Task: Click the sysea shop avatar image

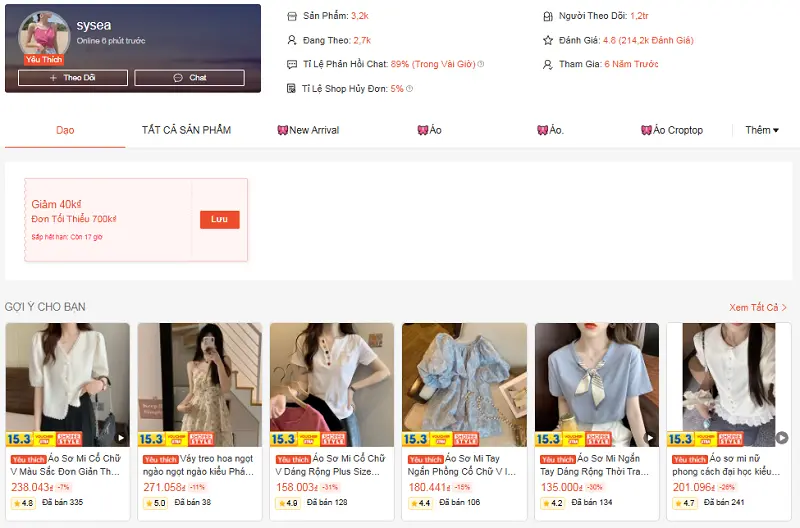Action: pyautogui.click(x=44, y=35)
